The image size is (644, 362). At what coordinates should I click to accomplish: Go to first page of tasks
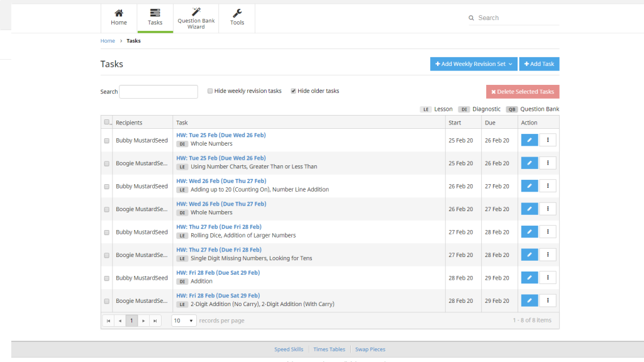tap(108, 321)
